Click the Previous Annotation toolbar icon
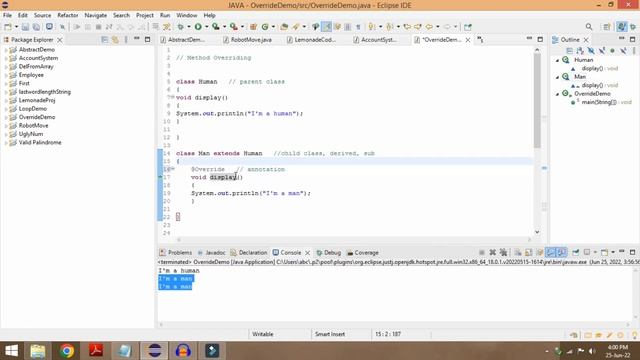 390,27
